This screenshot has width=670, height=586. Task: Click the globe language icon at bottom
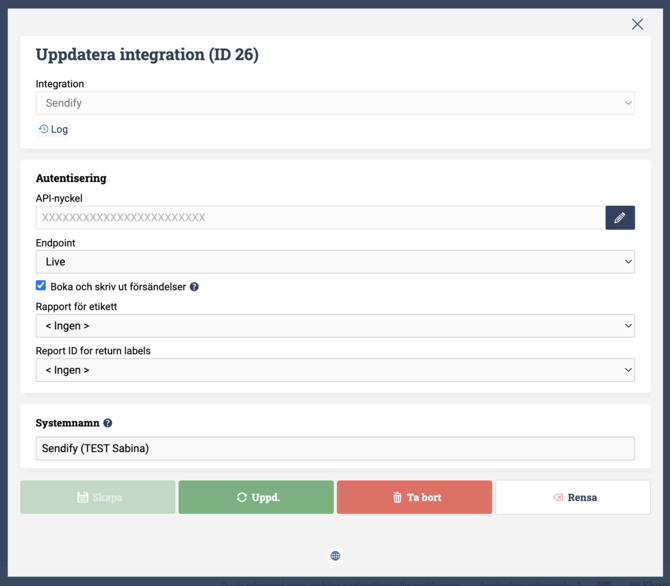[x=335, y=556]
